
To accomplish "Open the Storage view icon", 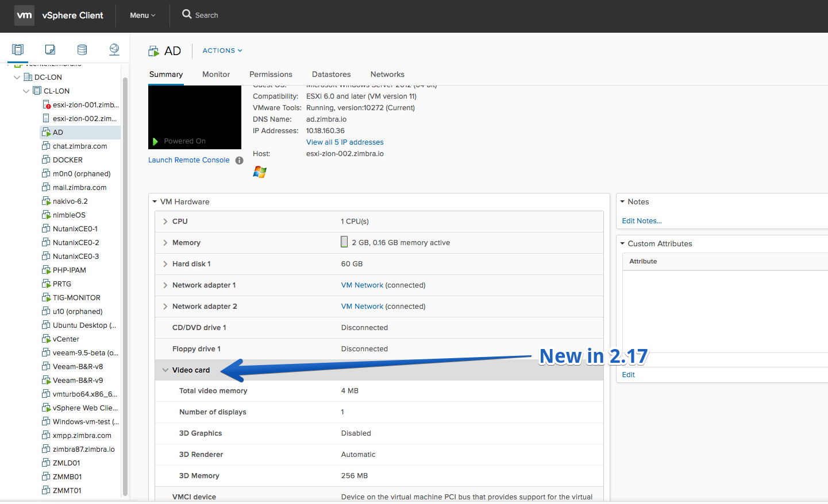I will click(82, 49).
